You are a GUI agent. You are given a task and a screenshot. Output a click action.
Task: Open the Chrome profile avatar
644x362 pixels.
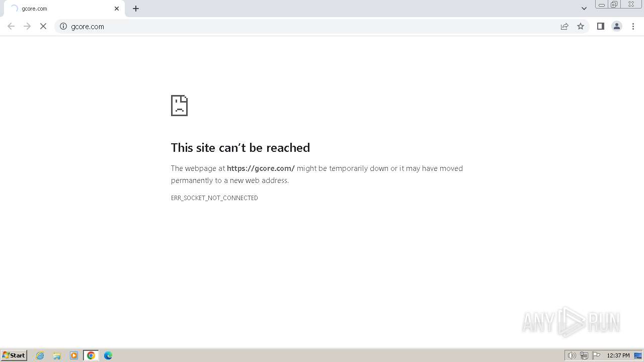616,26
